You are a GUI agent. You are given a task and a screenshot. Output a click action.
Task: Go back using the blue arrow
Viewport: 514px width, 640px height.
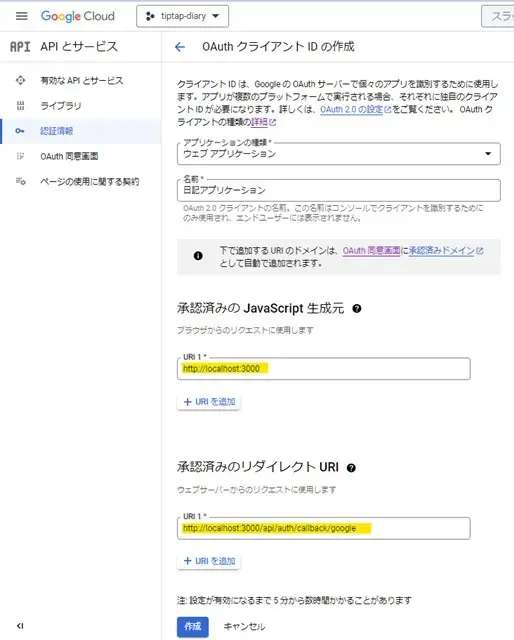pyautogui.click(x=180, y=47)
